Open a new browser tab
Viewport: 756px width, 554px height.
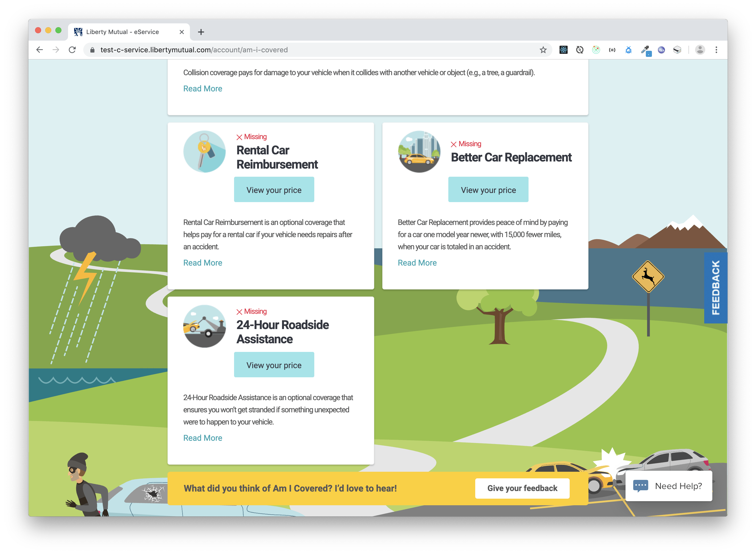tap(201, 32)
